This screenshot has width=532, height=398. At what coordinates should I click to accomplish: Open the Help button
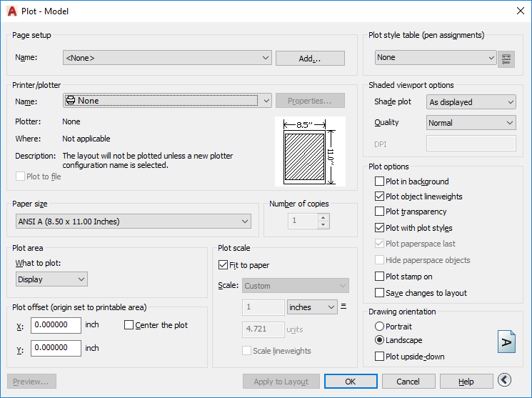click(466, 382)
